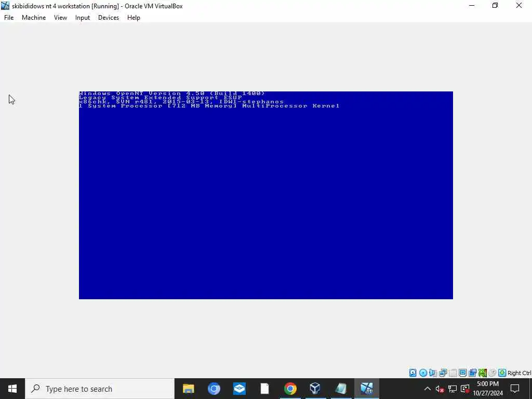Open the Input menu
The height and width of the screenshot is (399, 532).
click(x=83, y=18)
